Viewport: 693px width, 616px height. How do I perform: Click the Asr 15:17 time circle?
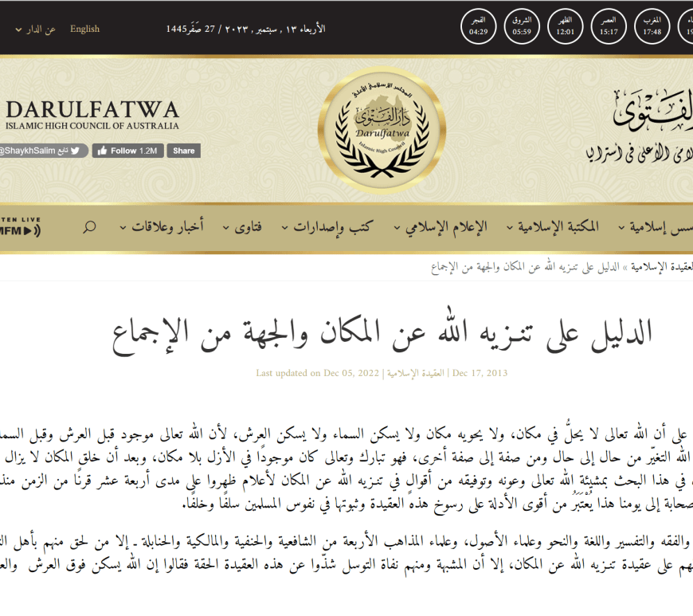click(x=609, y=26)
